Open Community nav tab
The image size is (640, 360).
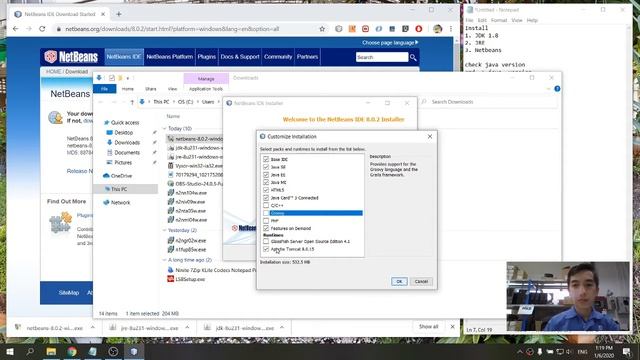click(278, 57)
